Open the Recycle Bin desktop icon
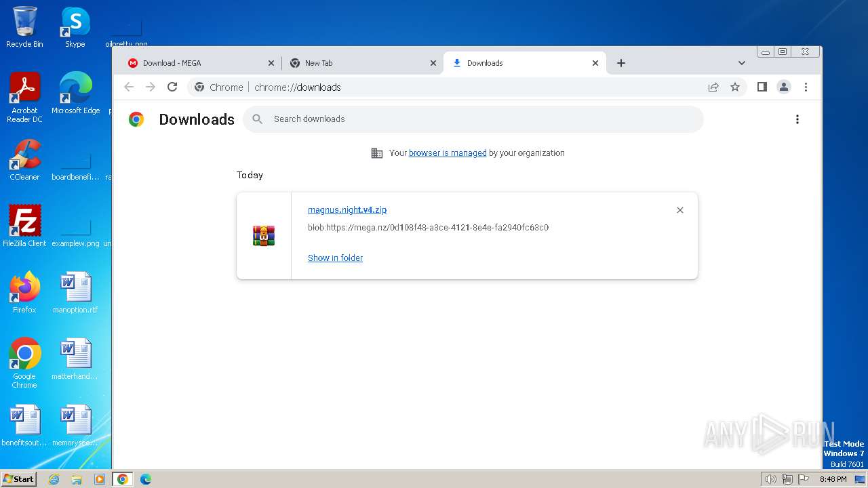This screenshot has width=868, height=488. click(24, 27)
